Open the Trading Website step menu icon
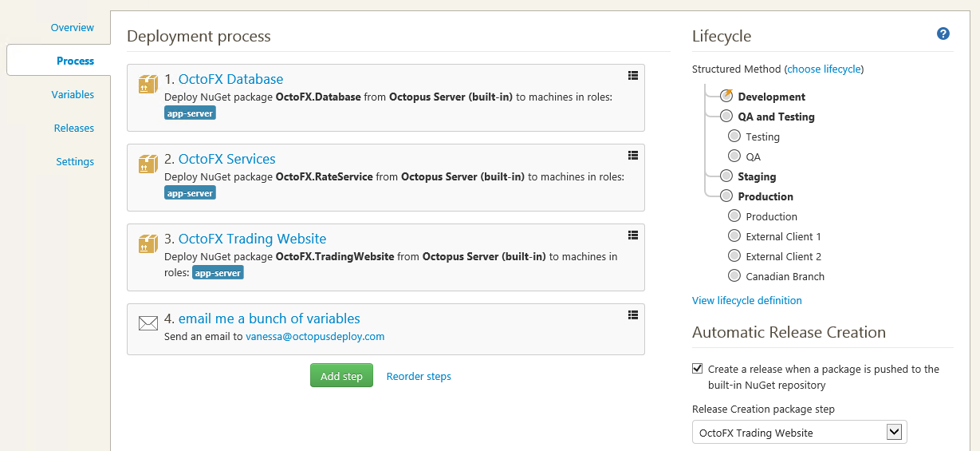Viewport: 980px width, 451px height. [633, 235]
